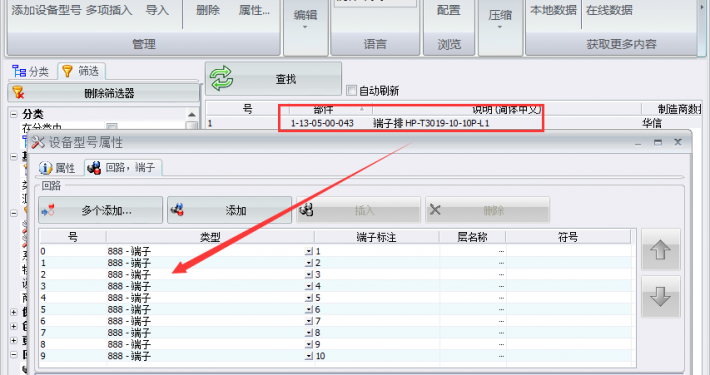This screenshot has width=710, height=375.
Task: Click the funnel icon on the 筛选 tab
Action: coord(67,71)
